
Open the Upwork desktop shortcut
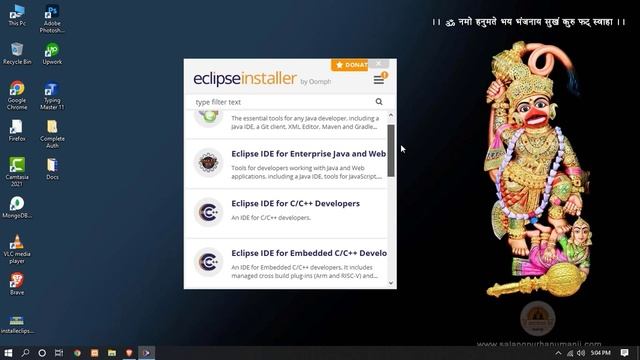[x=52, y=53]
